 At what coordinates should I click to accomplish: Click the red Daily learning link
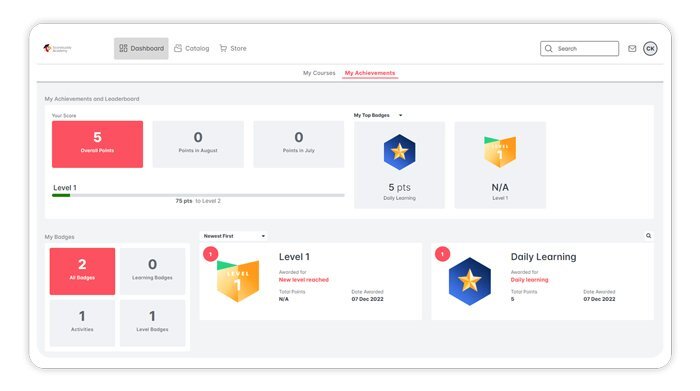click(529, 280)
